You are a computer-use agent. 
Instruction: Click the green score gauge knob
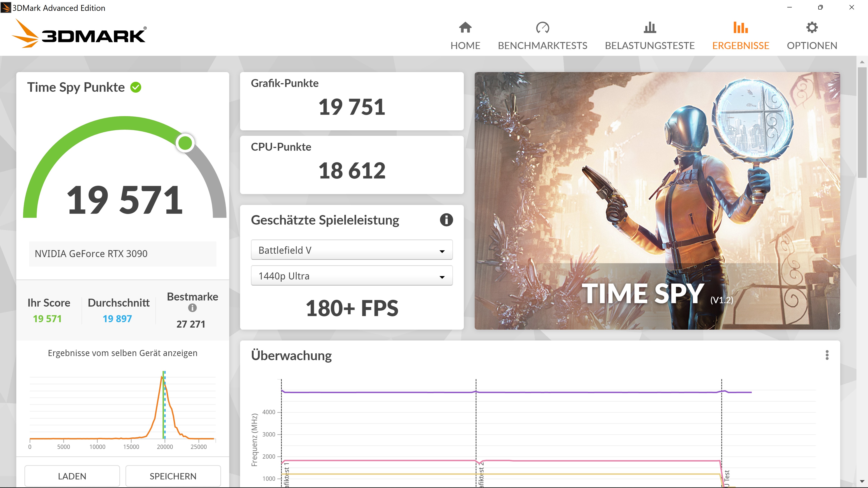(x=185, y=143)
